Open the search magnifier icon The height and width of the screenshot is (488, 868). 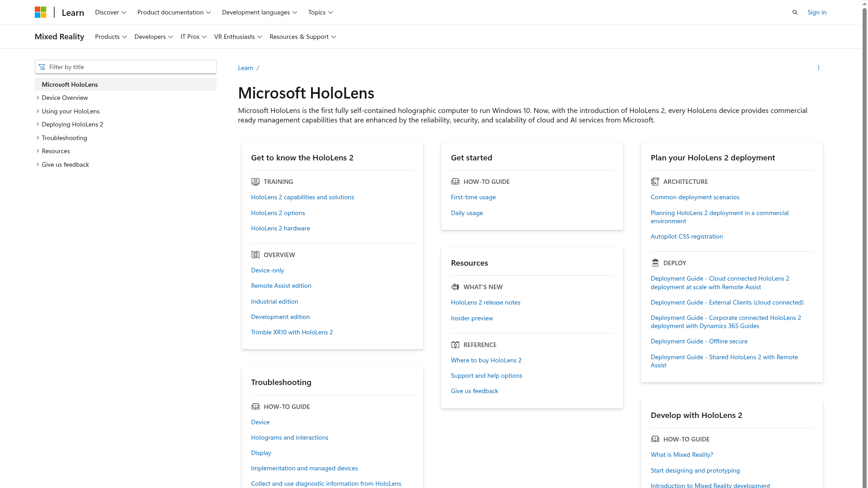tap(795, 12)
